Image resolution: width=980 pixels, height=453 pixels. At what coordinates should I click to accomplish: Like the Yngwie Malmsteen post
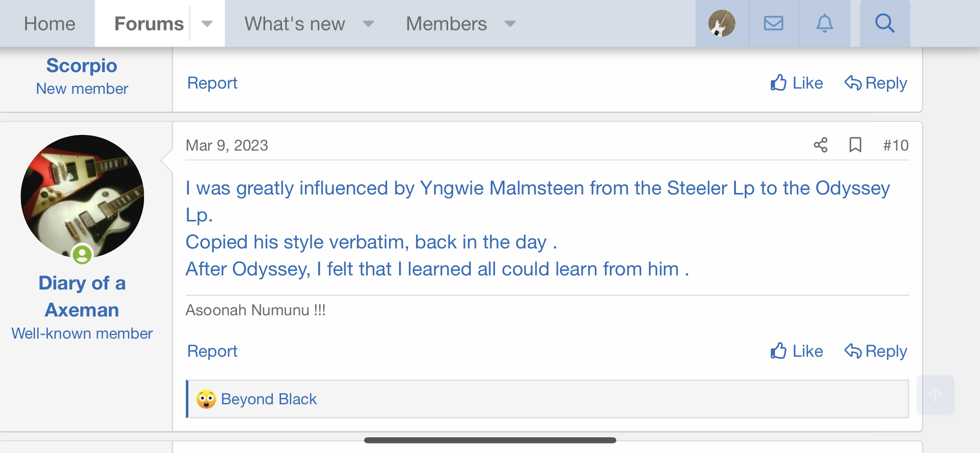tap(797, 351)
